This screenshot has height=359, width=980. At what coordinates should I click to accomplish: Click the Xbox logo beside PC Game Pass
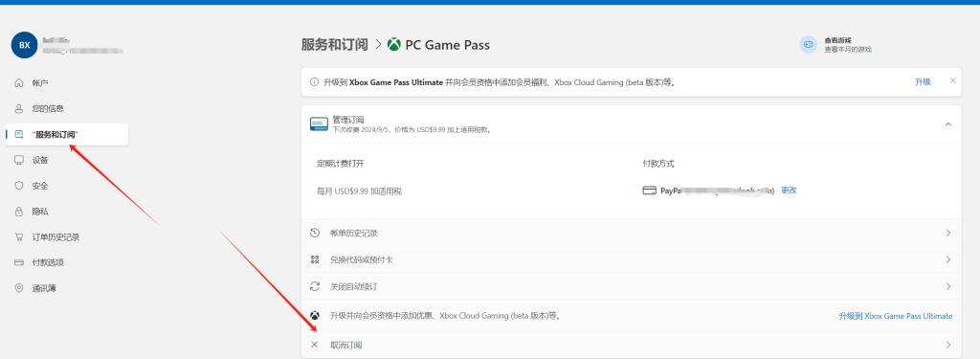click(393, 45)
